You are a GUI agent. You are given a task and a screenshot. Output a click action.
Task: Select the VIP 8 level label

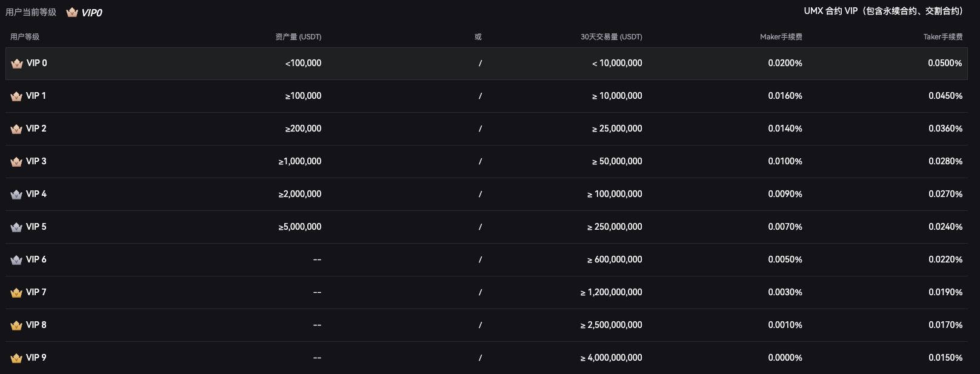coord(36,325)
